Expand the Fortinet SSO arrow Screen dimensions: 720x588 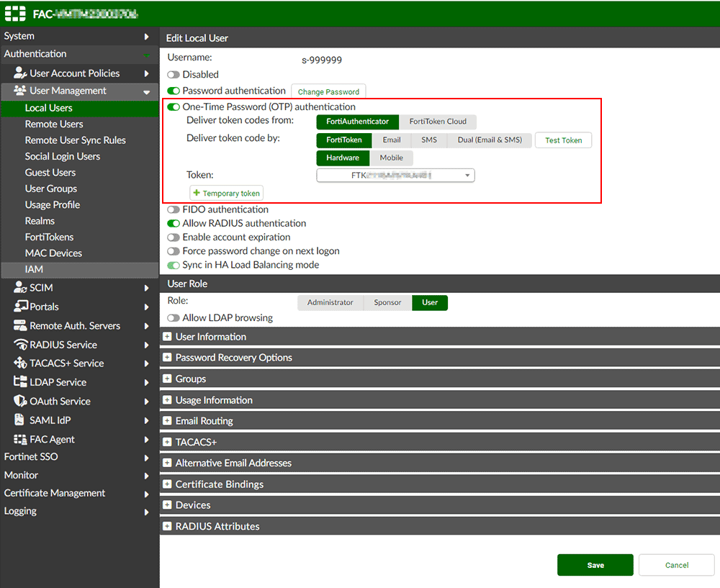click(x=146, y=458)
